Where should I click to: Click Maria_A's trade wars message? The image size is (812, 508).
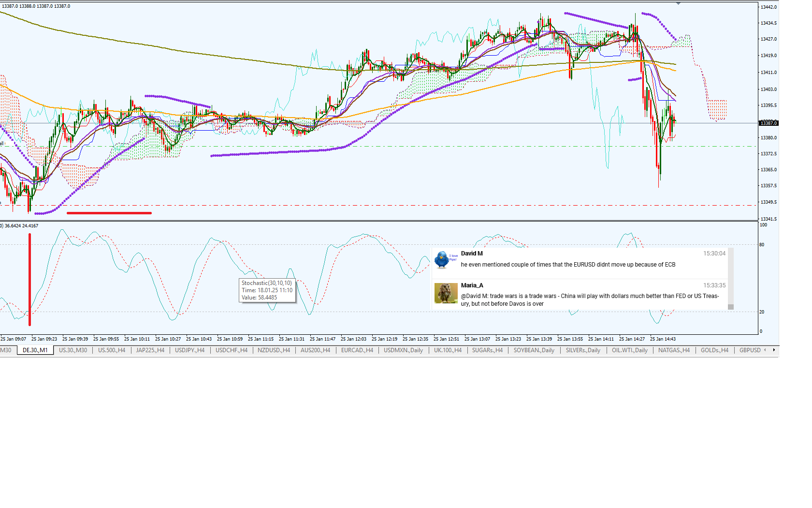(590, 300)
